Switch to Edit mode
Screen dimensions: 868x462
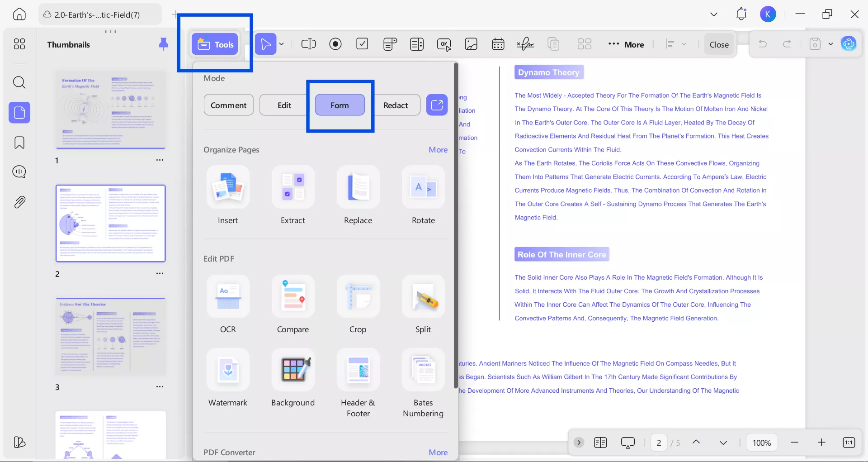(x=284, y=105)
